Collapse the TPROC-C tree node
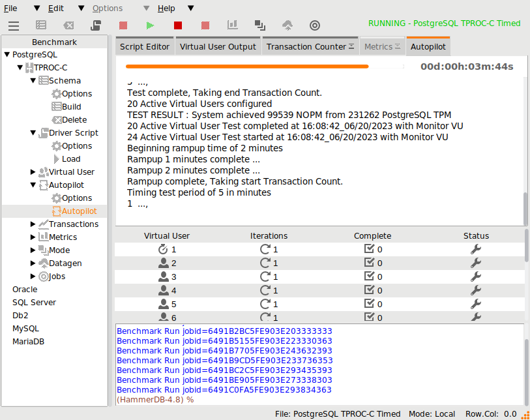Viewport: 530px width, 420px height. pos(20,68)
